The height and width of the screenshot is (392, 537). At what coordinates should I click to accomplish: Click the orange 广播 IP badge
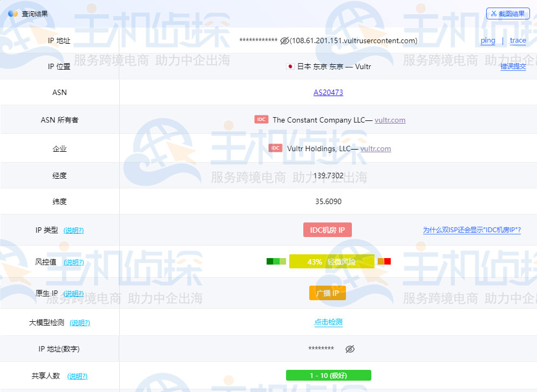[327, 293]
